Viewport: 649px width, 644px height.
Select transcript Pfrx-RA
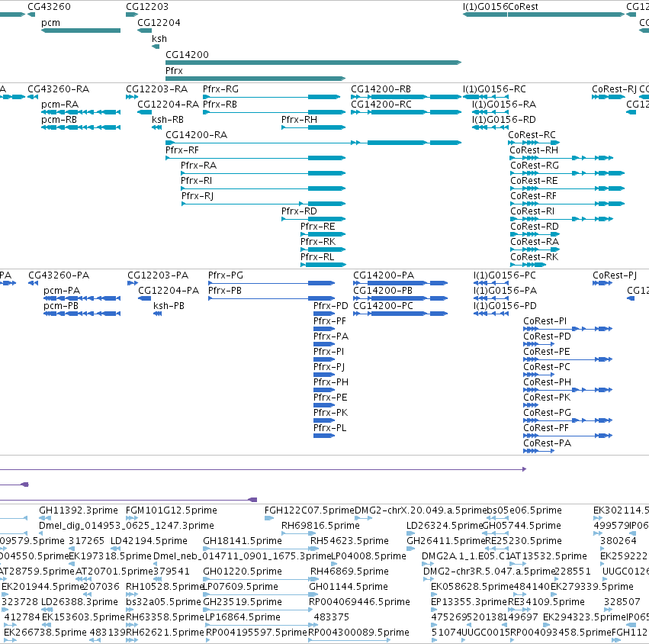click(x=199, y=166)
